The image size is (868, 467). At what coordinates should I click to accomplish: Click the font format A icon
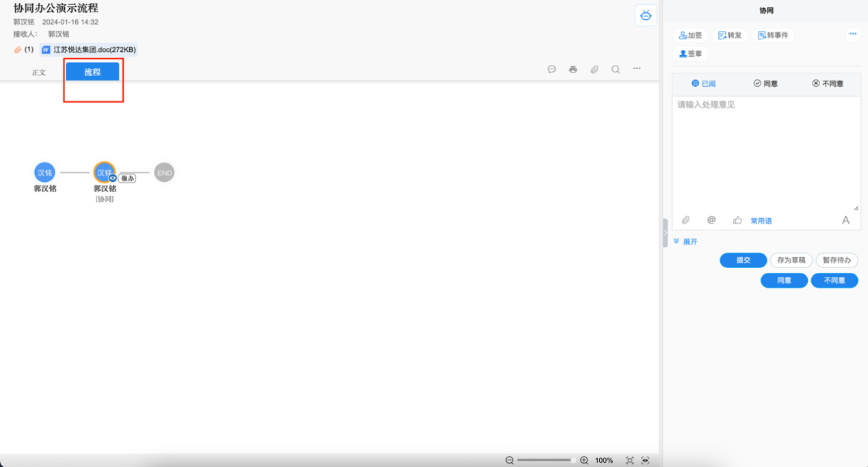coord(845,220)
